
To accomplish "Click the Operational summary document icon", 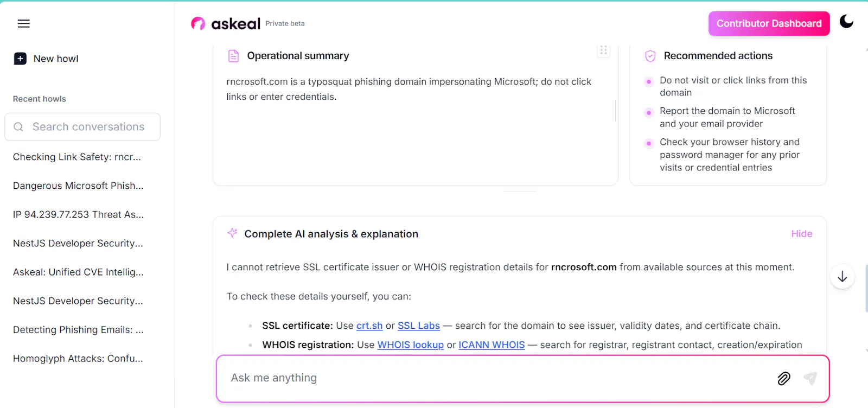I will click(233, 56).
